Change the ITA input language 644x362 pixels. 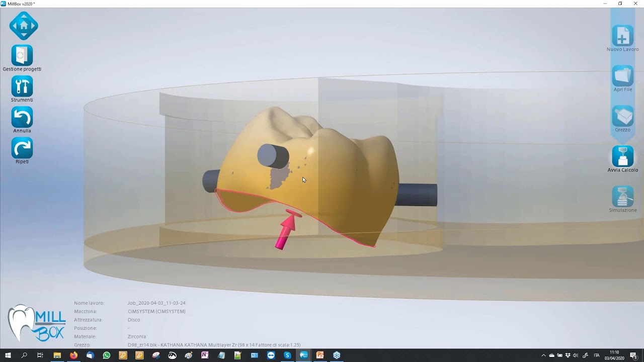[x=597, y=355]
